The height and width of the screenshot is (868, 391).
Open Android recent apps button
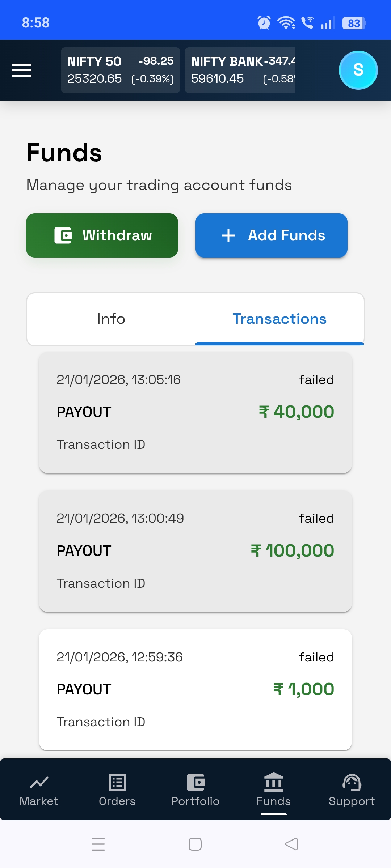(98, 844)
